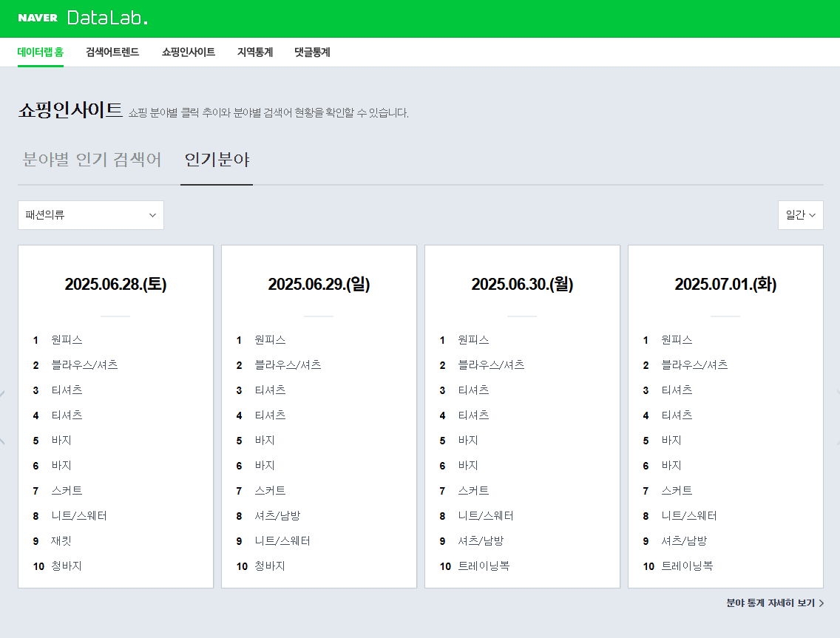Click the 2025.06.29.(일) date heading
Screen dimensions: 840x638
tap(319, 284)
